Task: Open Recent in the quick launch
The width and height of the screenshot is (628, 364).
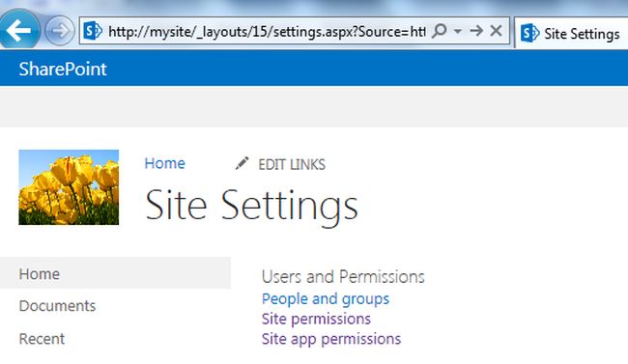Action: pyautogui.click(x=42, y=339)
